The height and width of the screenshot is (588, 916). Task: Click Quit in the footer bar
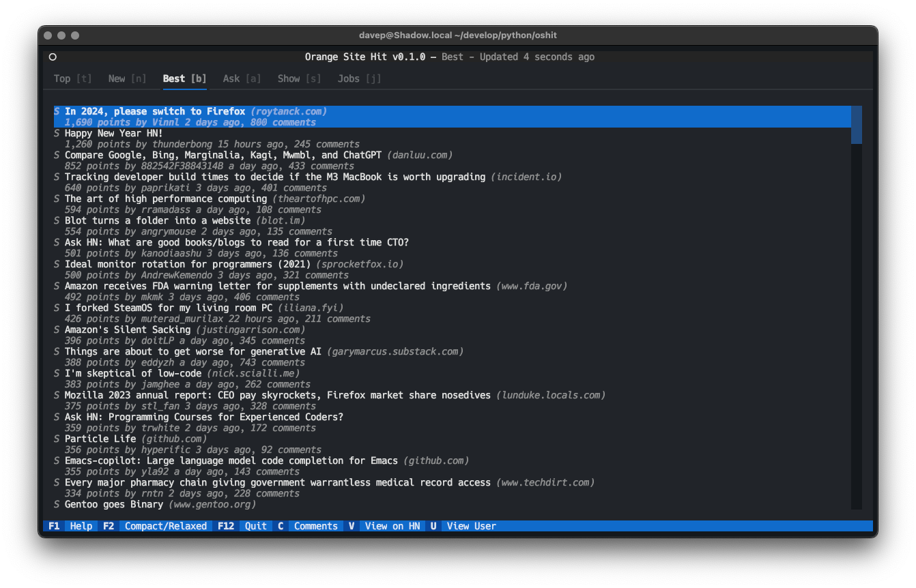[x=255, y=526]
